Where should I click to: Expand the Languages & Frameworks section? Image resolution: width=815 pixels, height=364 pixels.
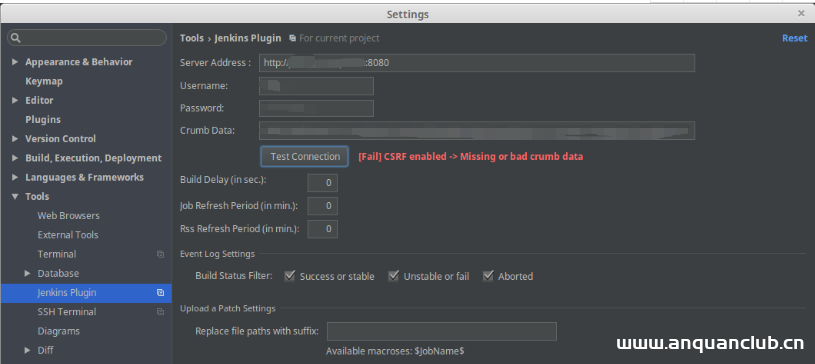pyautogui.click(x=15, y=177)
